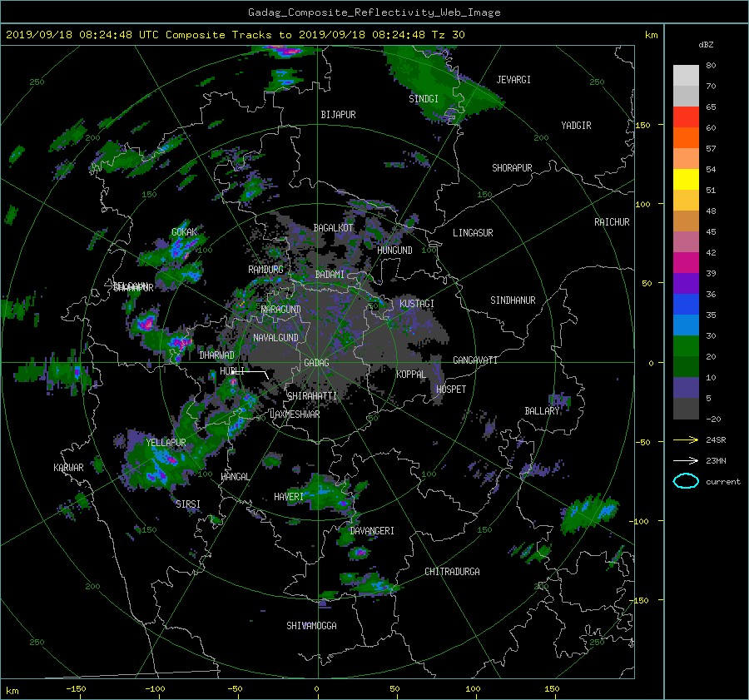The height and width of the screenshot is (700, 749).
Task: Click the YELLAPUR city label
Action: point(166,443)
